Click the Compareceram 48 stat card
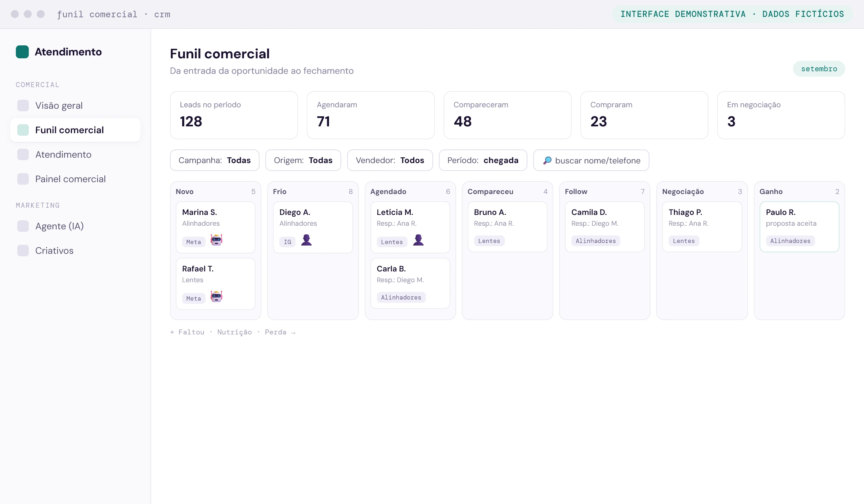This screenshot has height=504, width=864. (x=507, y=115)
